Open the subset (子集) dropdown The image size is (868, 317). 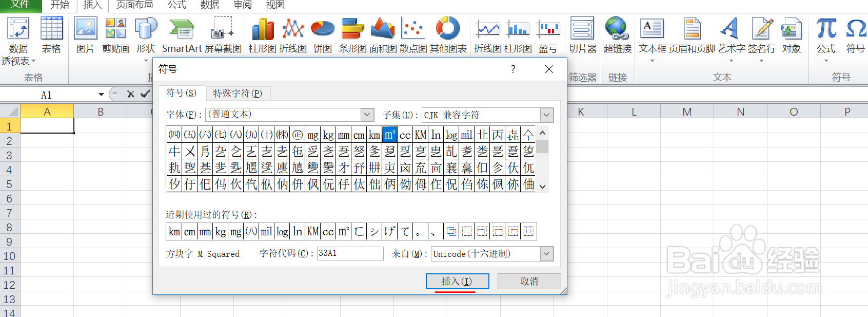[x=547, y=115]
